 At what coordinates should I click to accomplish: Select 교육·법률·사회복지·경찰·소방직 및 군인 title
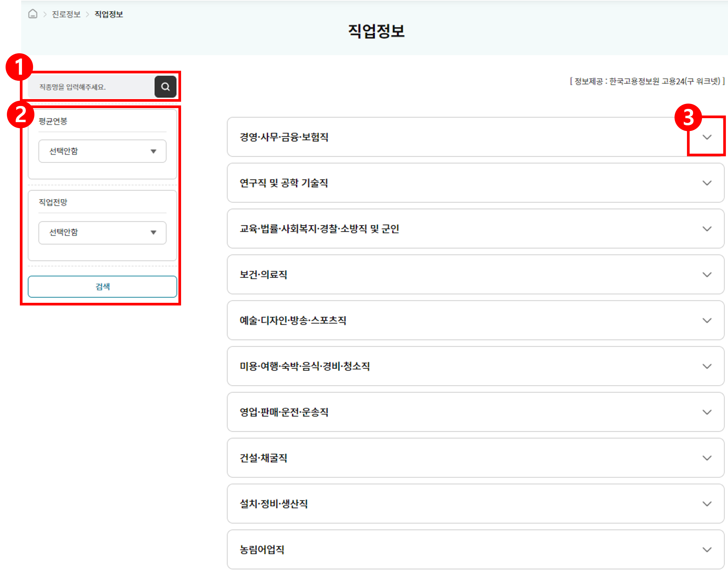point(319,229)
